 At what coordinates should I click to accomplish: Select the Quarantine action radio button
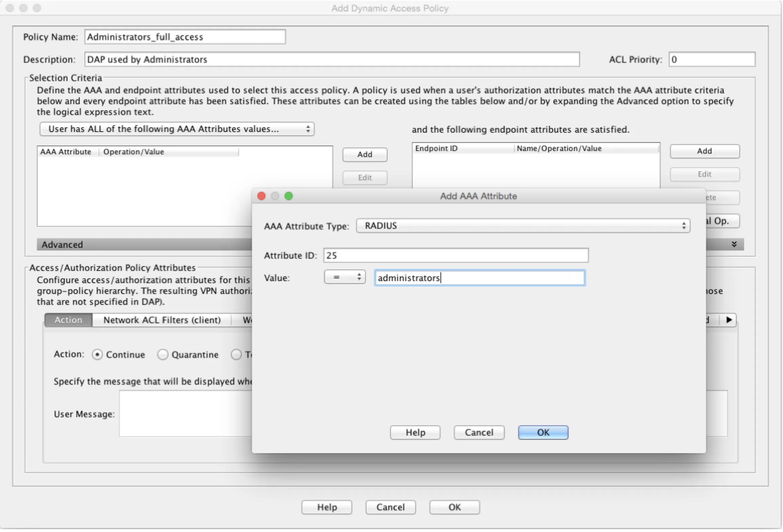(163, 354)
